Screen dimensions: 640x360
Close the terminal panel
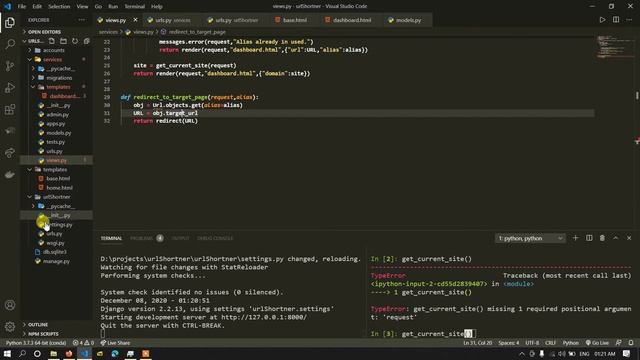[x=629, y=238]
